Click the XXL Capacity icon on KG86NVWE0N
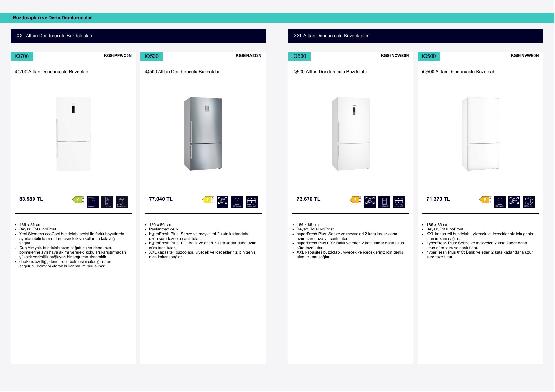The image size is (555, 392). click(500, 202)
